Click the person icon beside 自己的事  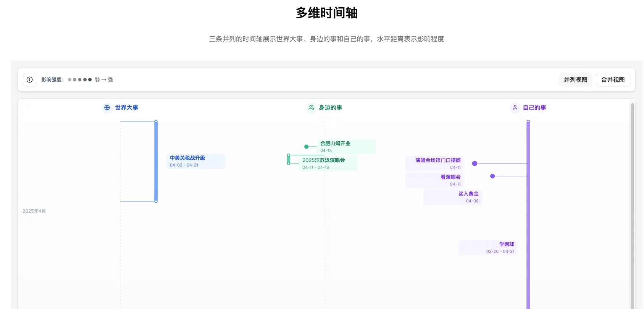click(515, 108)
